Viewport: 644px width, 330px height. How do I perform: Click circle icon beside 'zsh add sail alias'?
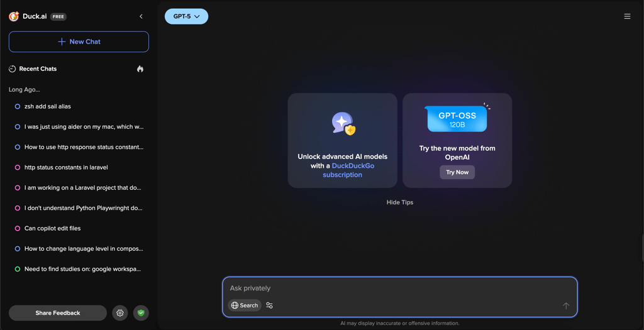pos(17,106)
